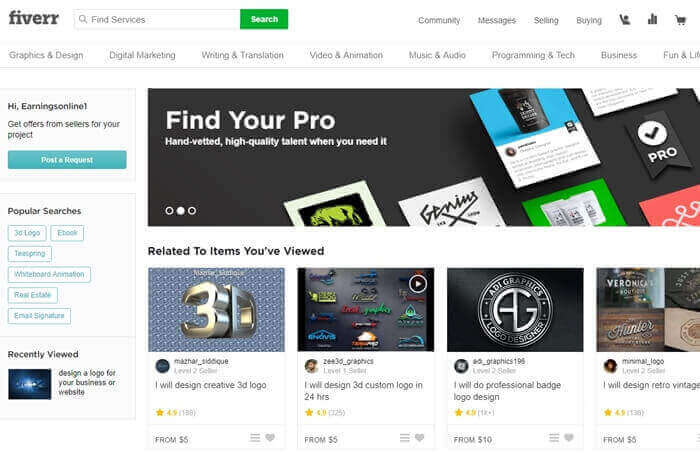The width and height of the screenshot is (700, 453).
Task: Open the analytics bar chart icon
Action: tap(652, 19)
